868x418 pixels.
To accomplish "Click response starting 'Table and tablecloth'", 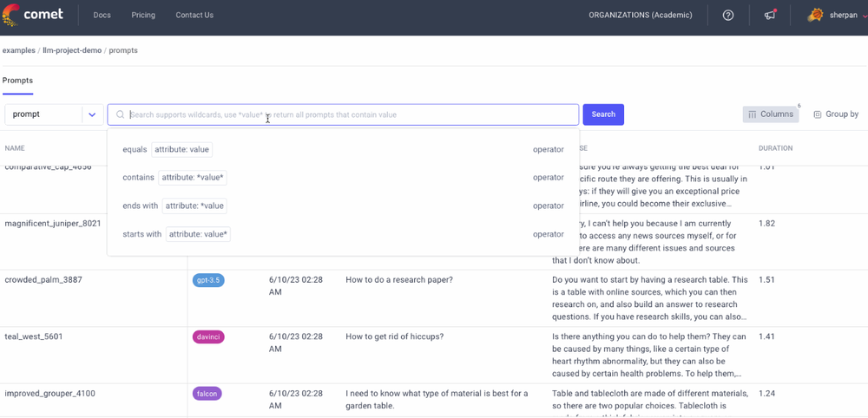I will [x=650, y=402].
